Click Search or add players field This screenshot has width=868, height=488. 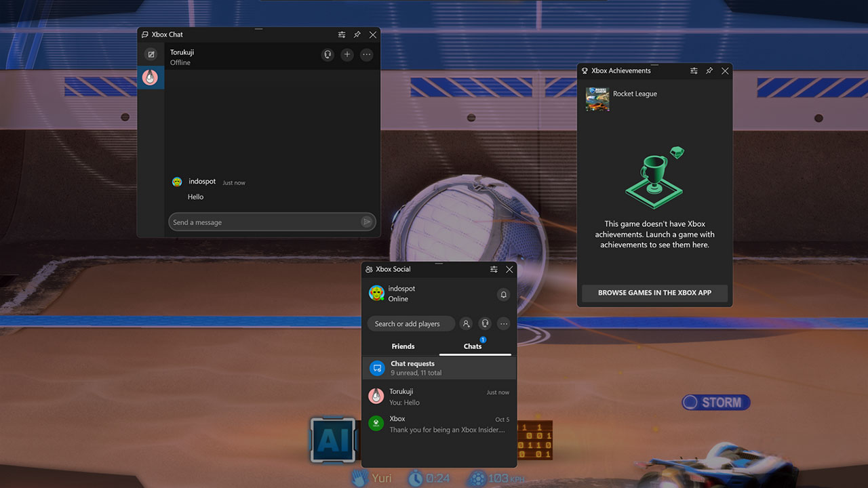411,324
